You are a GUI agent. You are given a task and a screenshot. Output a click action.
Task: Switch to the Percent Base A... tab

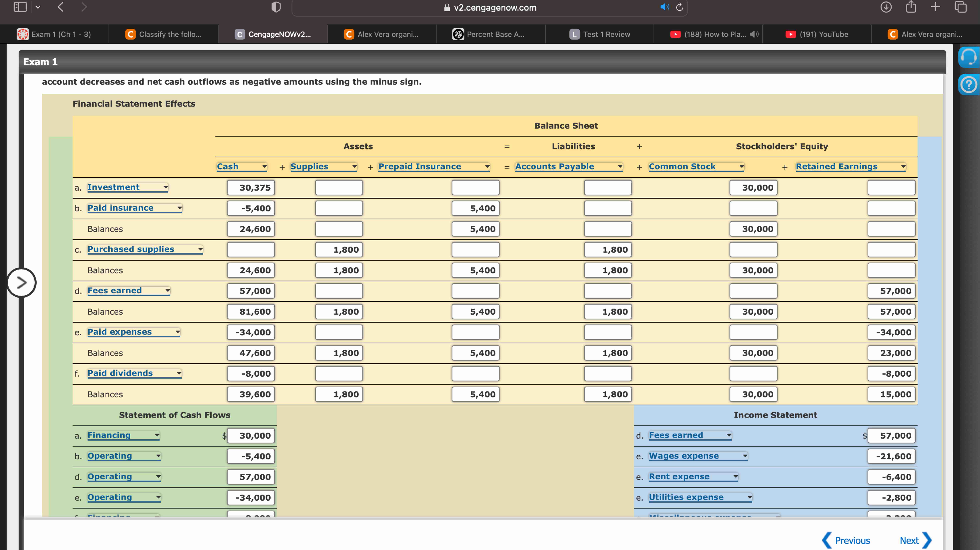pos(491,34)
